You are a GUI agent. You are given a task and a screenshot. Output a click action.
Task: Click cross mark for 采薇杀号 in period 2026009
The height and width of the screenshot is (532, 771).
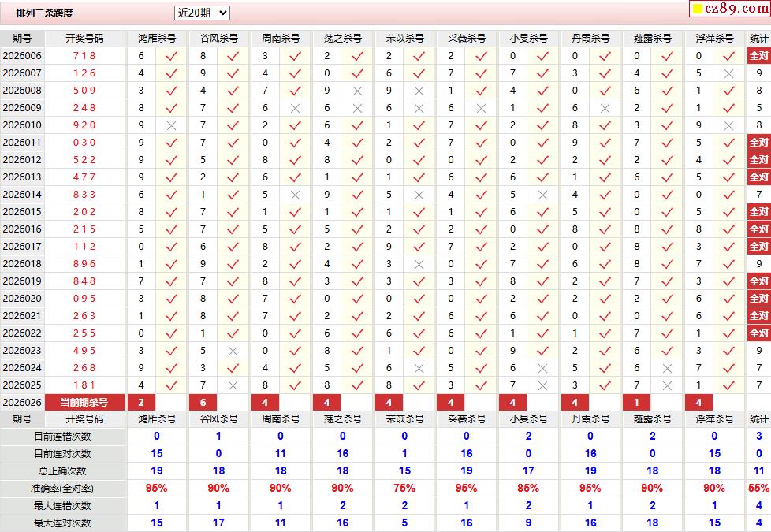coord(481,108)
